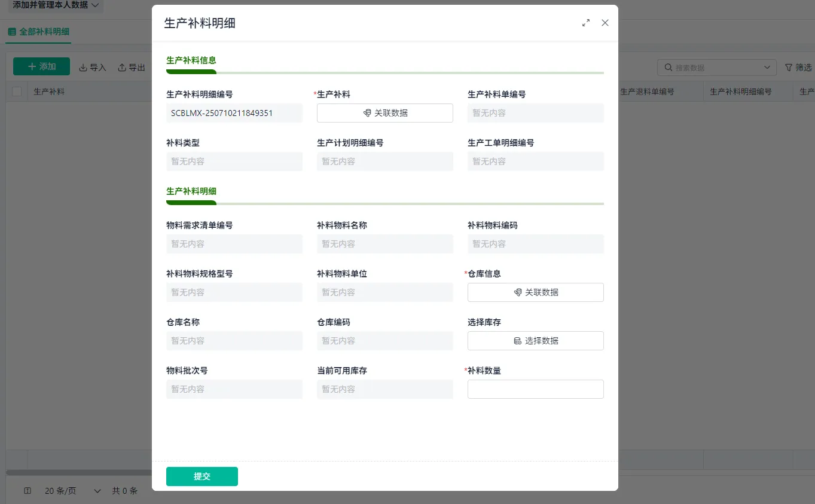This screenshot has height=504, width=815.
Task: Click the magnifier icon in search box
Action: click(x=669, y=68)
